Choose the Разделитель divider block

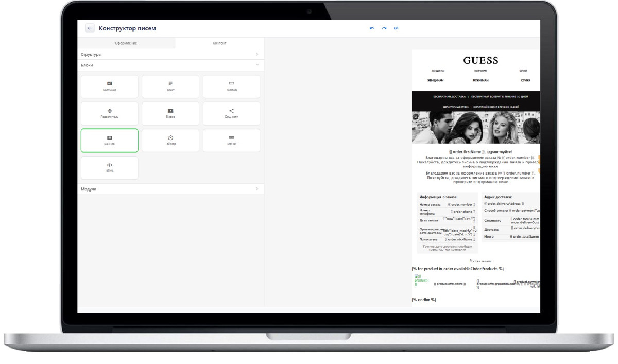109,113
